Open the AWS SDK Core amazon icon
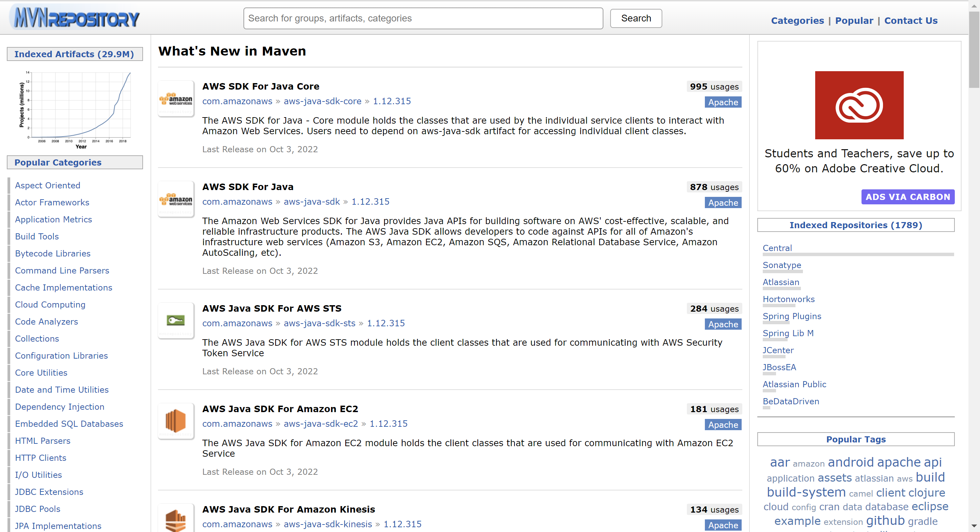The image size is (980, 532). click(176, 99)
